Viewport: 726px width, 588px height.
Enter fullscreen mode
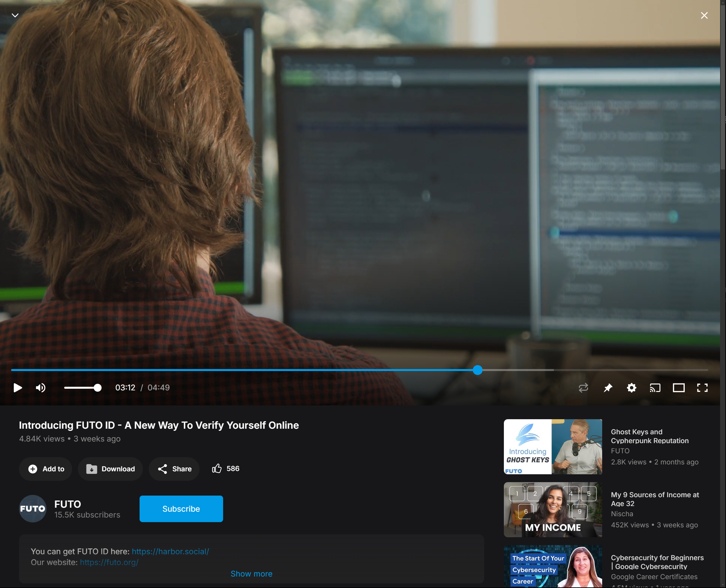pos(702,388)
